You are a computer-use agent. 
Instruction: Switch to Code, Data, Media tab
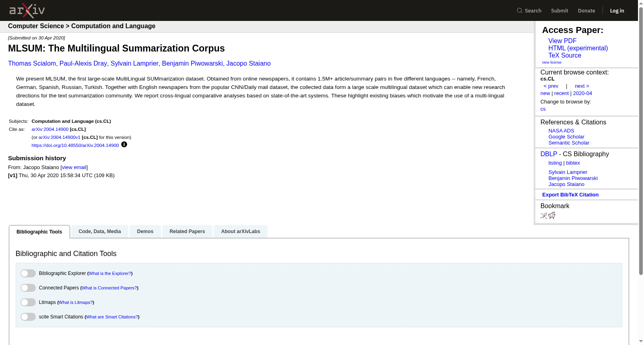(100, 231)
